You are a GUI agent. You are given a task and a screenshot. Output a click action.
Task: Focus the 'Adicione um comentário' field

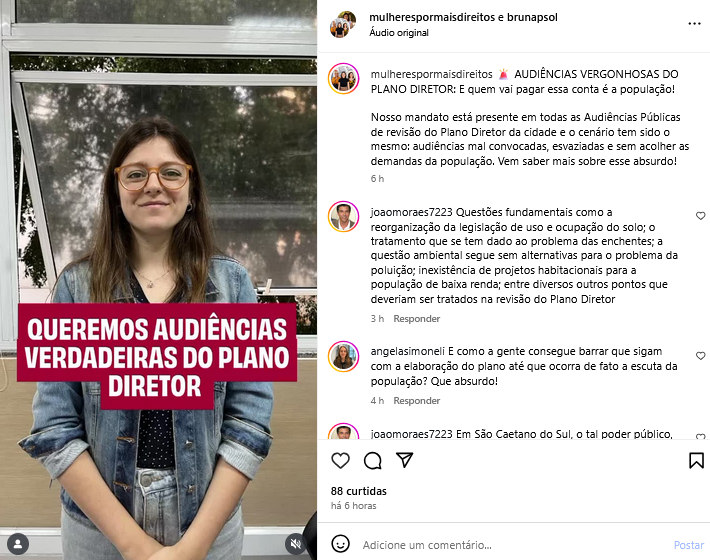coord(514,545)
